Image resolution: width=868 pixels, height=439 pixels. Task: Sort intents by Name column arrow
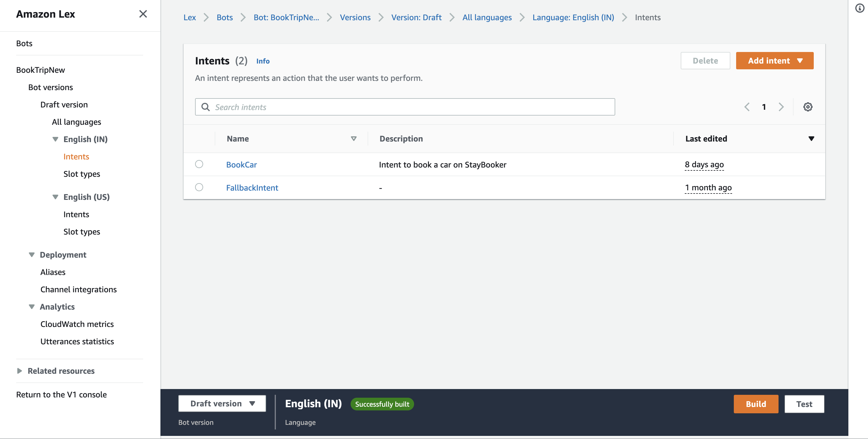pos(353,139)
